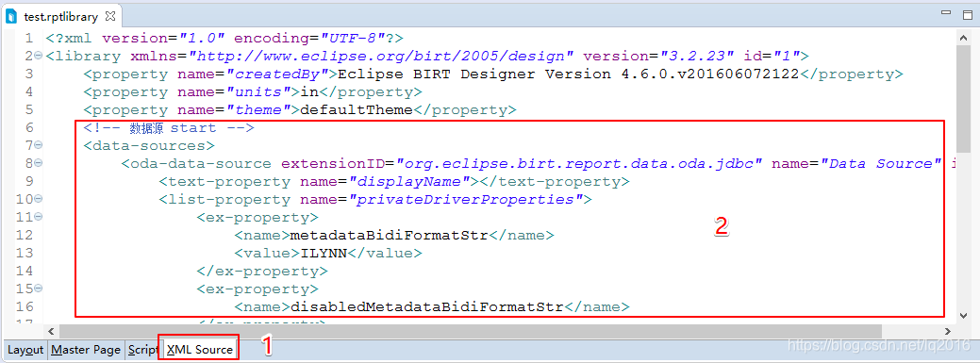Viewport: 980px width, 363px height.
Task: Close the test.rptlibrary editor tab
Action: point(110,16)
